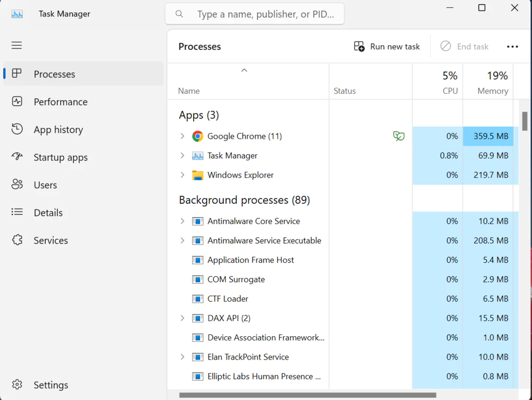This screenshot has width=532, height=400.
Task: Click the Settings gear icon
Action: click(17, 385)
